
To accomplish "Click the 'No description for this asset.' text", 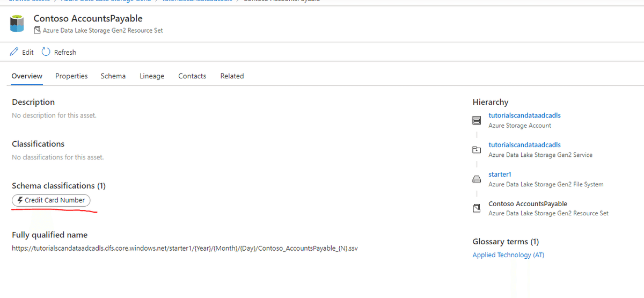I will click(54, 115).
